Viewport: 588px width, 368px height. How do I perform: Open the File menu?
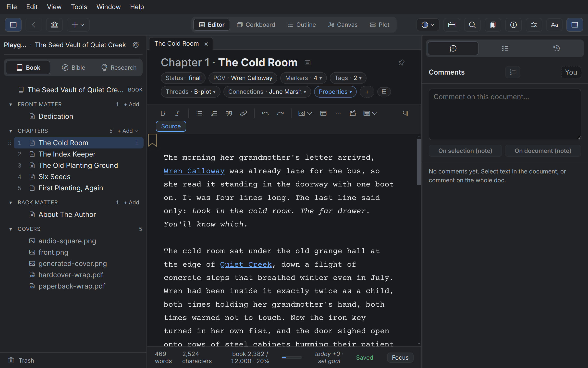tap(12, 7)
